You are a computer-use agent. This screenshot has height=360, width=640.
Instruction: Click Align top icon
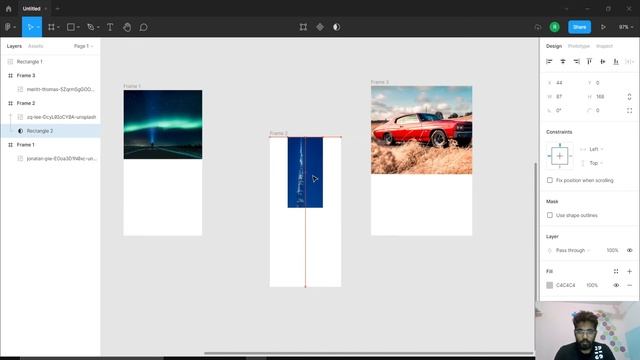tap(589, 61)
